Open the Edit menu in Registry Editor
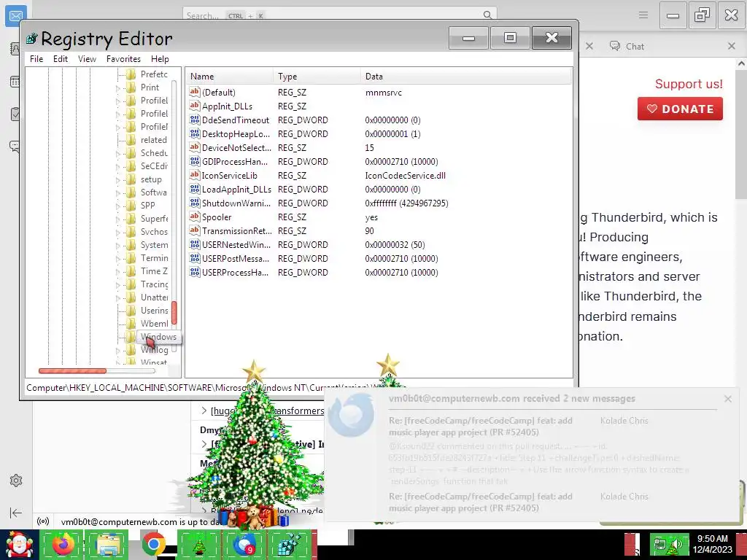The width and height of the screenshot is (747, 560). 60,59
